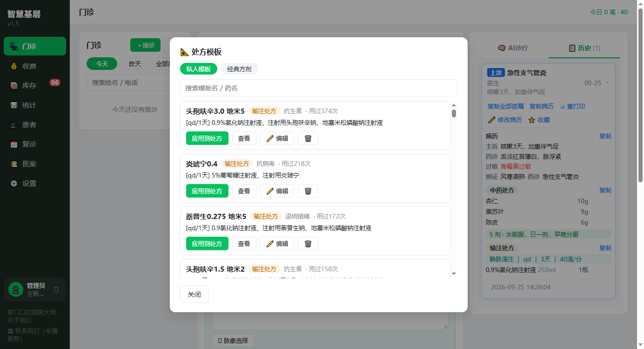Click the 上次 badge in history

pyautogui.click(x=496, y=73)
